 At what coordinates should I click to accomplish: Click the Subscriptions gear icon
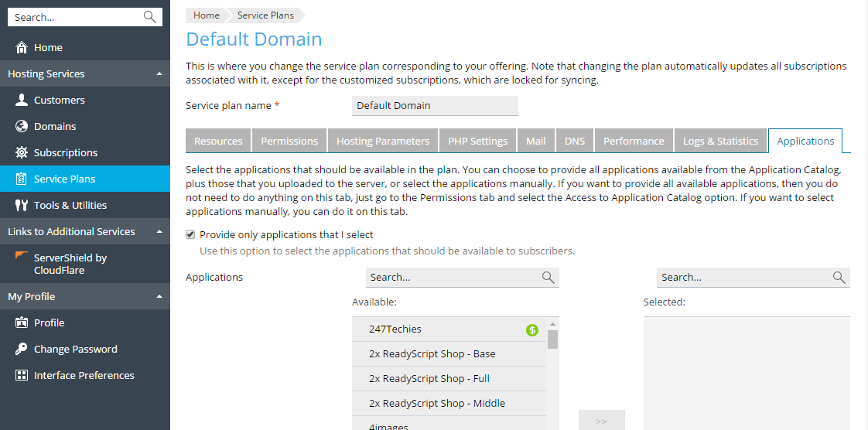click(x=21, y=152)
